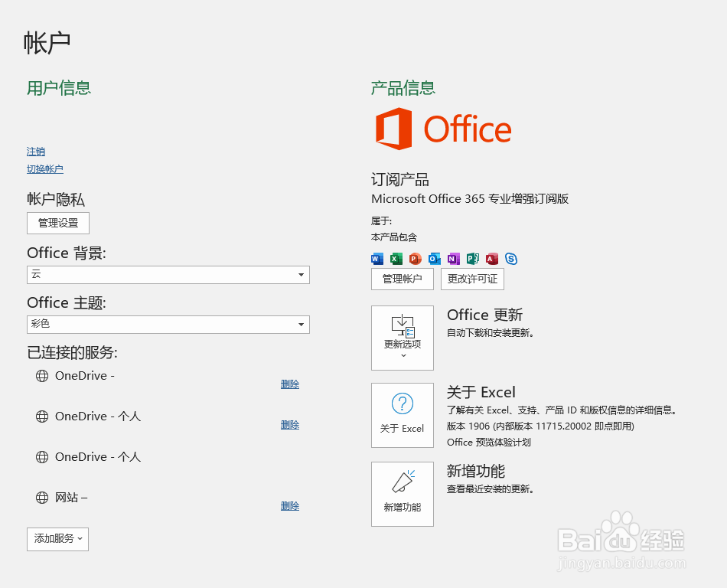The height and width of the screenshot is (588, 727).
Task: Click the Word app icon
Action: click(x=377, y=259)
